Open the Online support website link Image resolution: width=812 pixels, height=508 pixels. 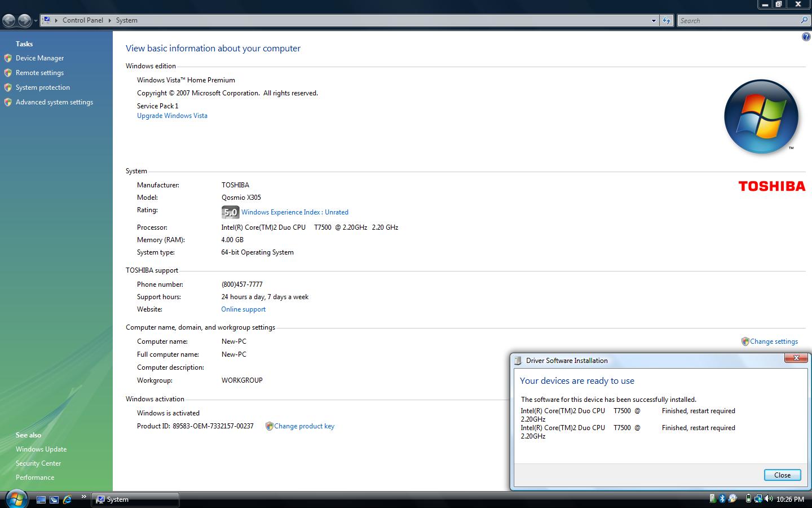(x=244, y=309)
